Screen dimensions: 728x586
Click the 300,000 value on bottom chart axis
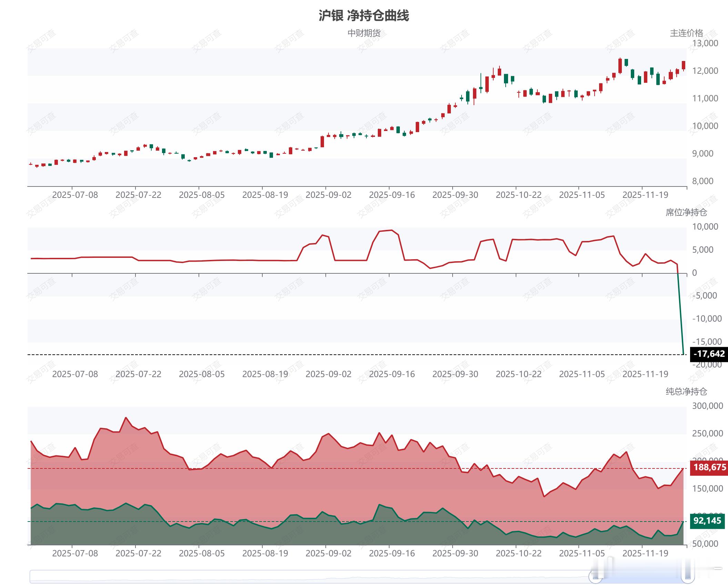(x=707, y=406)
